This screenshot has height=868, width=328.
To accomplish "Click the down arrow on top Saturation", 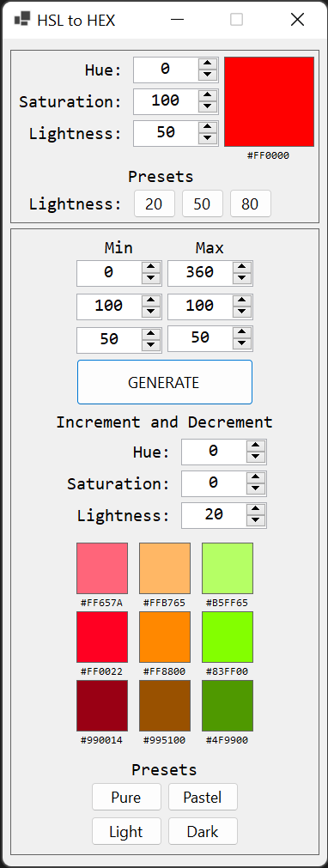I will 208,107.
